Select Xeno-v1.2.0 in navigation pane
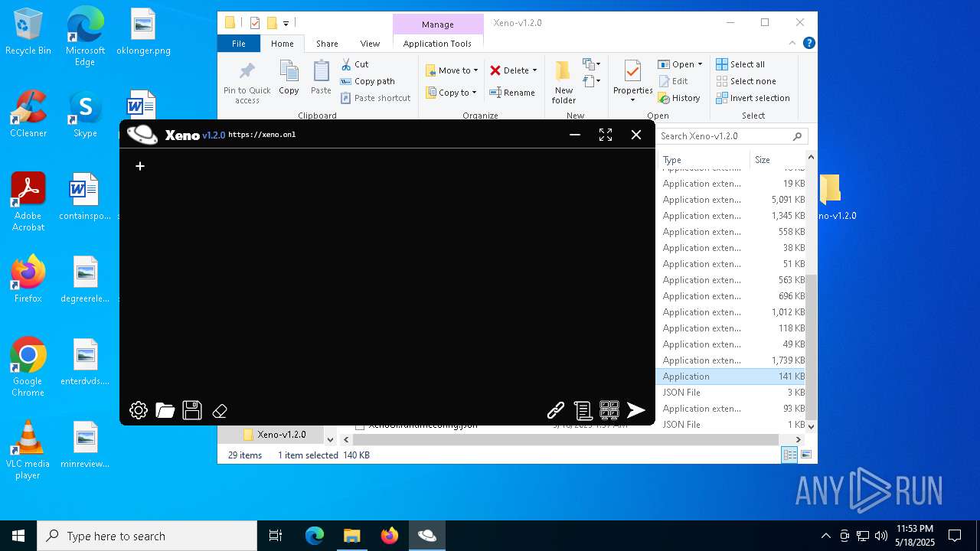 (x=281, y=434)
